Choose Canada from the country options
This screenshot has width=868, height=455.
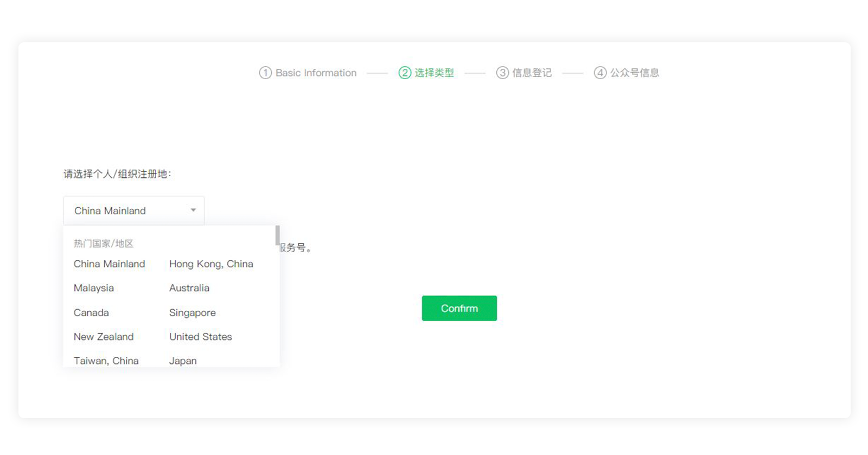(91, 313)
